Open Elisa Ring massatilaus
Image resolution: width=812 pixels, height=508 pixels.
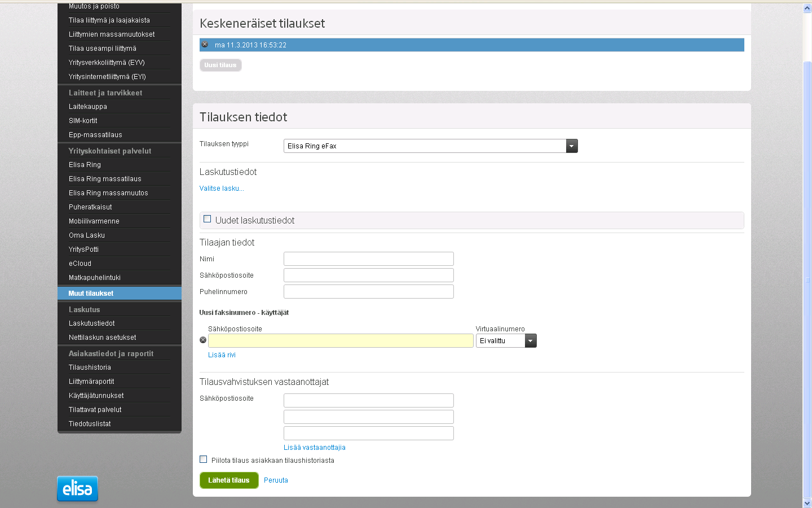pyautogui.click(x=105, y=179)
